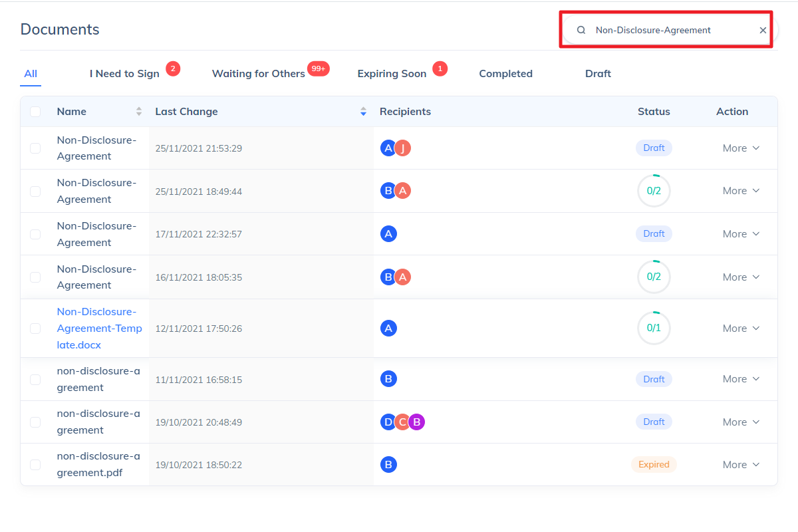The height and width of the screenshot is (532, 798).
Task: Click avatar A in 16/11/2021 18:05:35 row
Action: click(x=403, y=277)
